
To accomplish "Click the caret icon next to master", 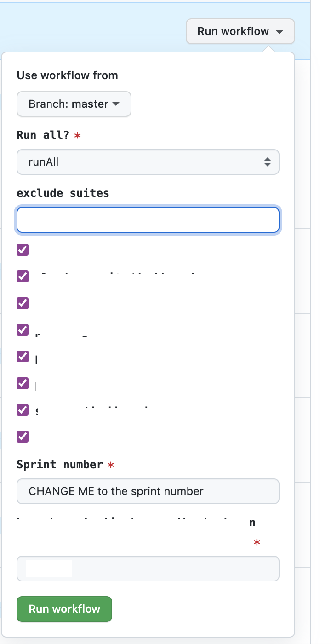I will pyautogui.click(x=116, y=103).
